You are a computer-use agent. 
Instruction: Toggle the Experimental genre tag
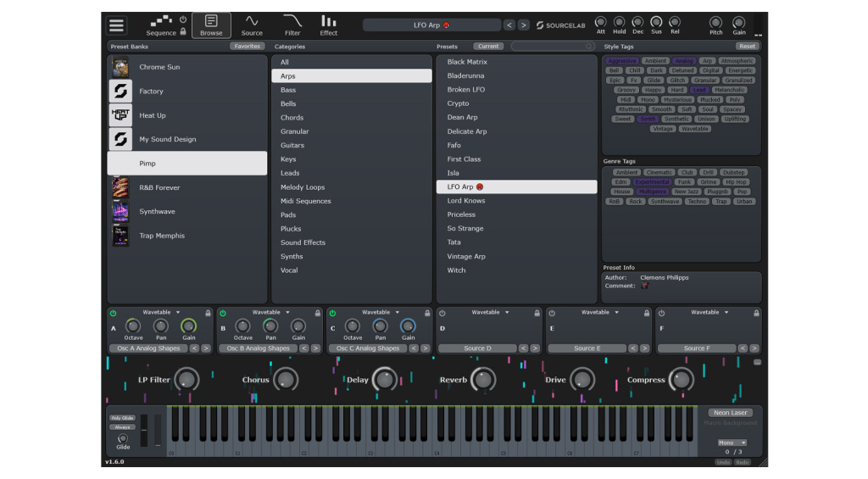(652, 182)
